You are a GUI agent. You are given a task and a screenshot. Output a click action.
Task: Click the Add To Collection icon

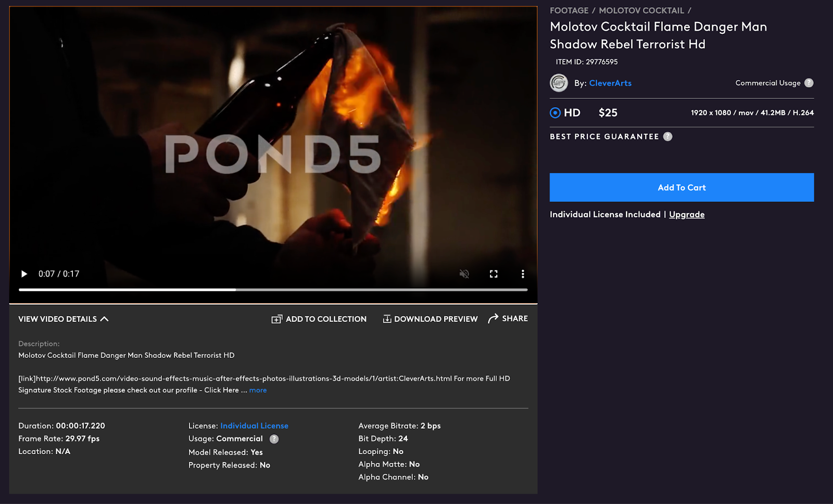pyautogui.click(x=276, y=319)
